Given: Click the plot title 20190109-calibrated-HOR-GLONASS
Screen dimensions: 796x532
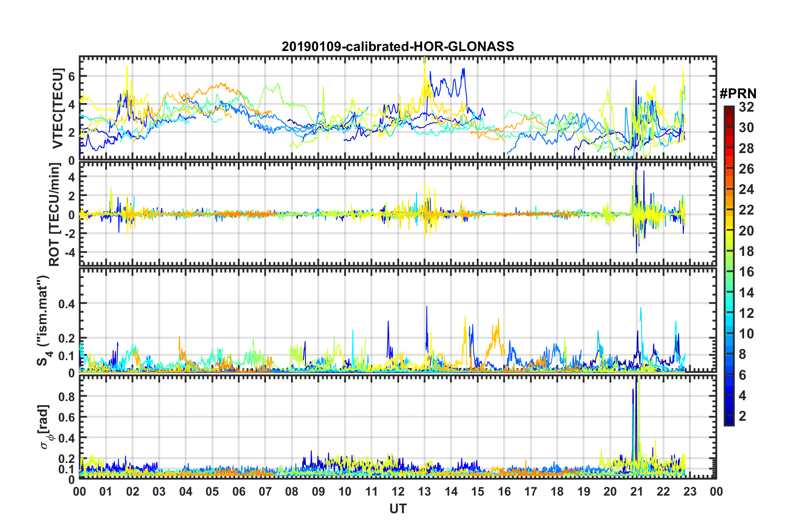Looking at the screenshot, I should pyautogui.click(x=398, y=46).
